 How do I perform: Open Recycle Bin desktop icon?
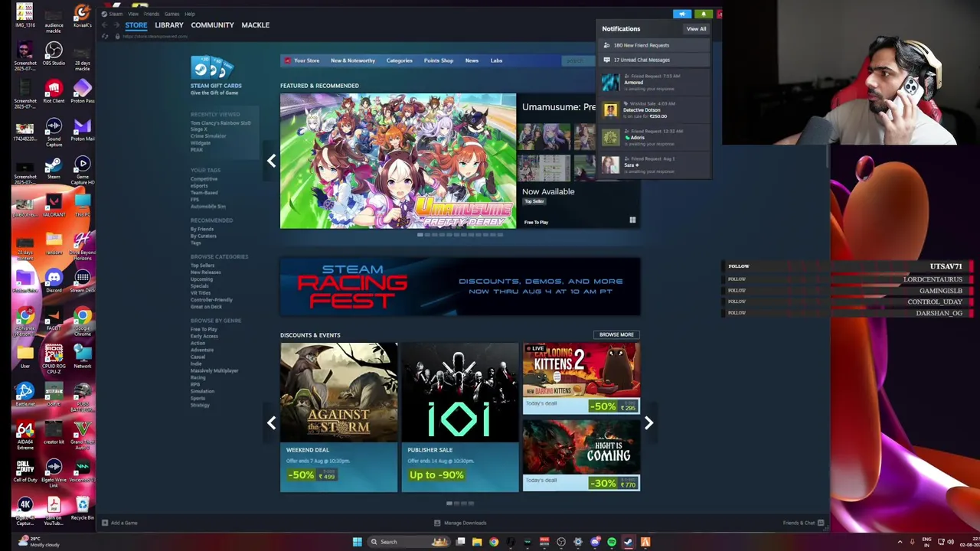pyautogui.click(x=83, y=508)
